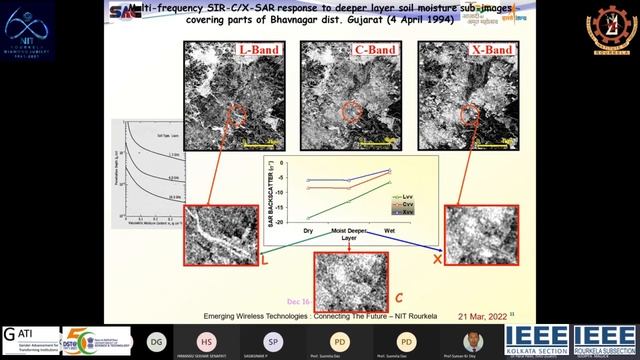Click the Lvv legend entry
The width and height of the screenshot is (640, 360).
point(403,197)
